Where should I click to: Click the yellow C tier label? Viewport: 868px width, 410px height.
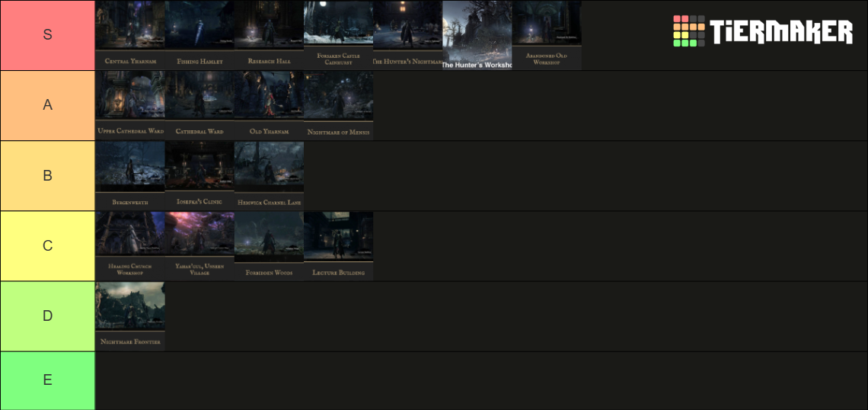(x=48, y=246)
